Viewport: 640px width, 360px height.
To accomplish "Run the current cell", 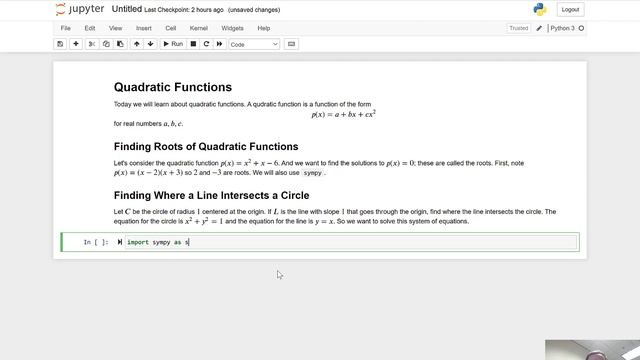I will click(x=173, y=44).
